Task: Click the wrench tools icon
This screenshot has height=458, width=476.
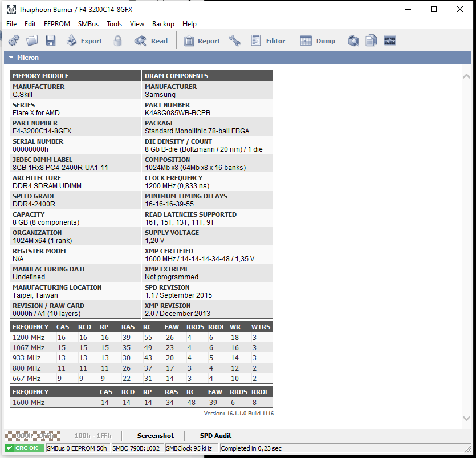Action: pos(235,40)
